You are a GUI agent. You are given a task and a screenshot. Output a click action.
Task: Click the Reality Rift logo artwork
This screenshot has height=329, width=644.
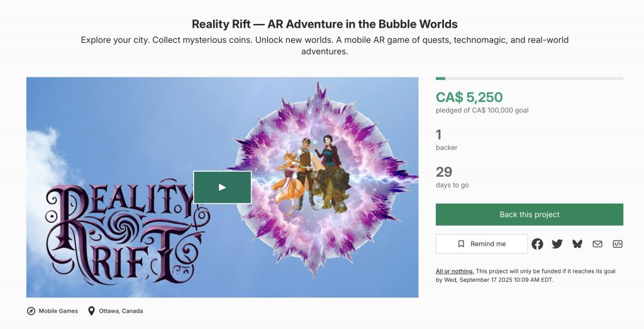(119, 233)
